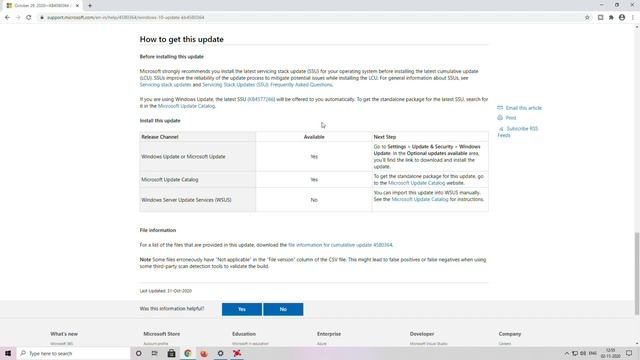Image resolution: width=640 pixels, height=360 pixels.
Task: Open Microsoft Update Catalog link in WSUS row
Action: tap(420, 199)
